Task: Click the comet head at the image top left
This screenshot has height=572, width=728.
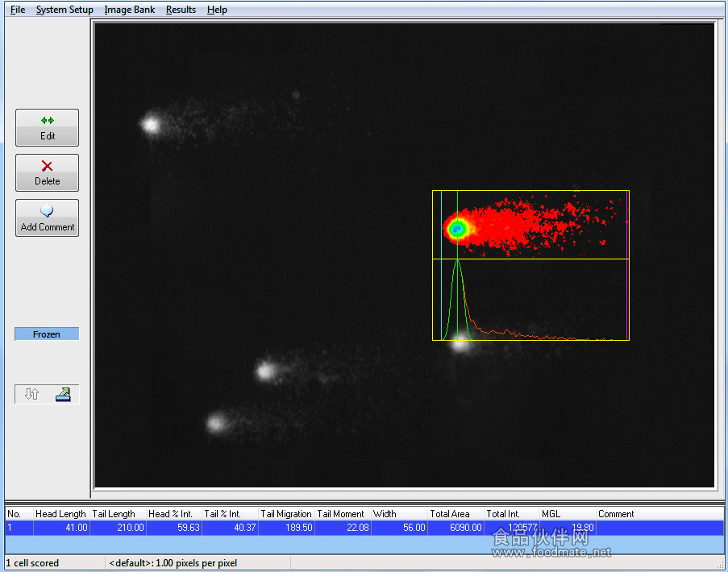Action: (x=151, y=125)
